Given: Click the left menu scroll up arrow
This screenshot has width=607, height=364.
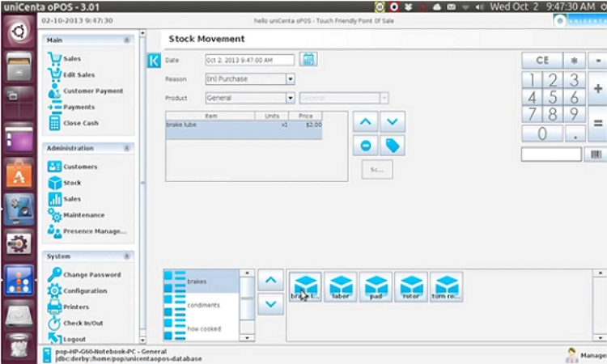Looking at the screenshot, I should click(x=142, y=33).
